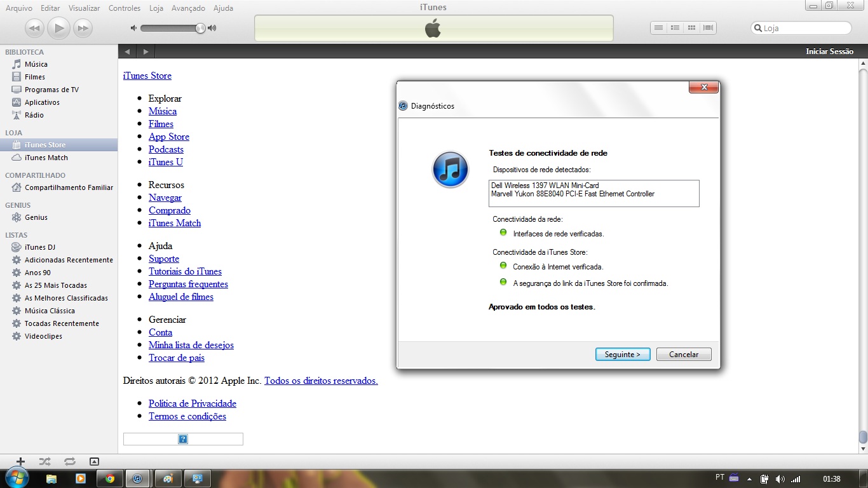This screenshot has width=868, height=488.
Task: Open the Avançado menu
Action: [189, 8]
